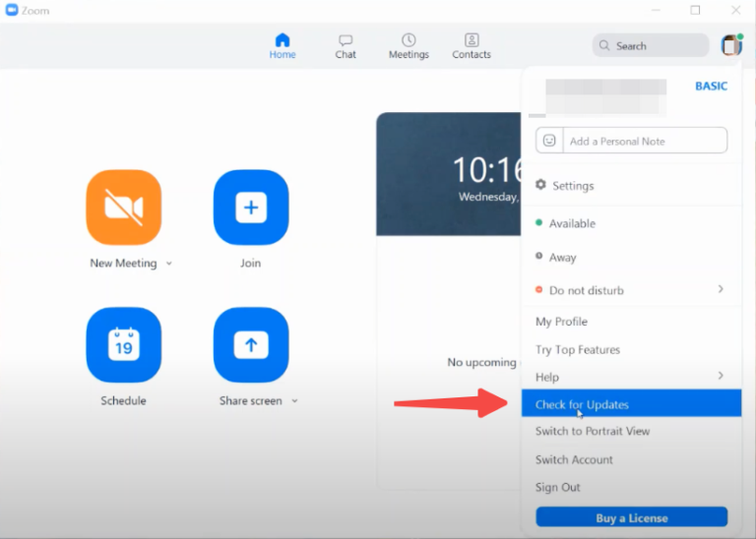This screenshot has height=539, width=756.
Task: Click the smiley emoji icon
Action: [x=549, y=141]
